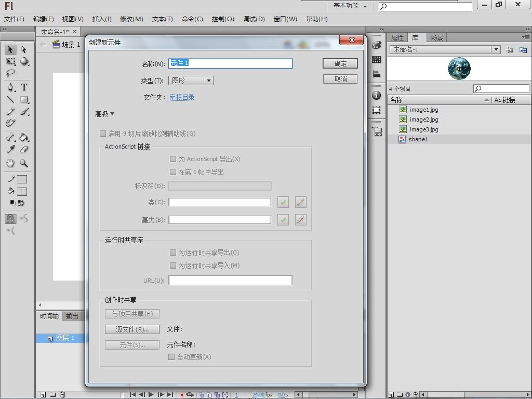Screen dimensions: 532x399
Task: Pick the Eyedropper tool
Action: [x=10, y=149]
